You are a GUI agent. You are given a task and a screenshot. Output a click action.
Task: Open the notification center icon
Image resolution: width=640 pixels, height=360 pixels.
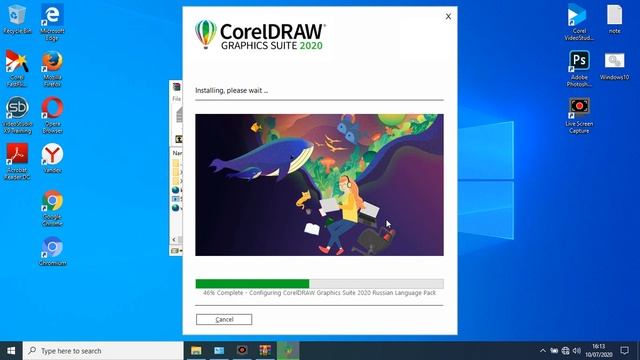click(x=624, y=351)
